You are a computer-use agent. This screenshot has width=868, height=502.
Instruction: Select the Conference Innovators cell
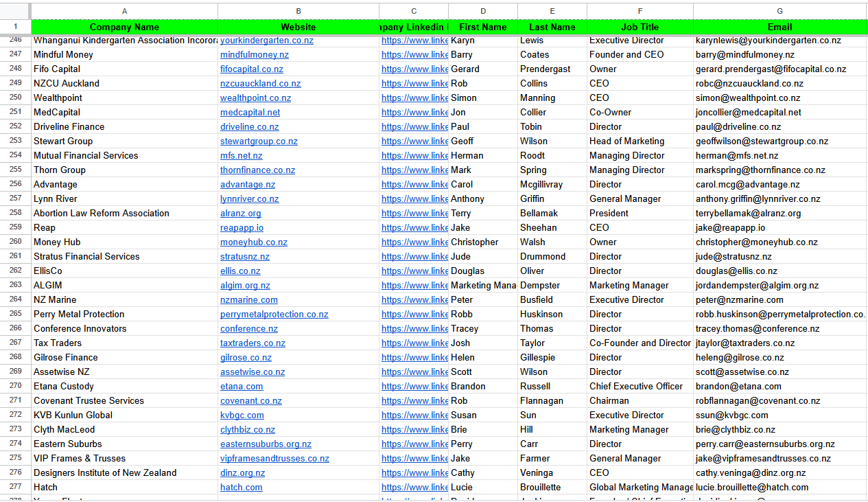pos(124,329)
